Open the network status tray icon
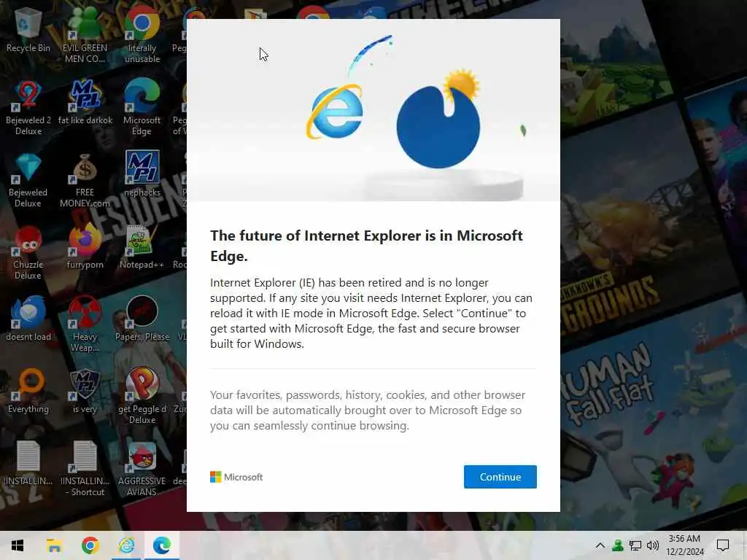This screenshot has width=747, height=560. pos(635,545)
